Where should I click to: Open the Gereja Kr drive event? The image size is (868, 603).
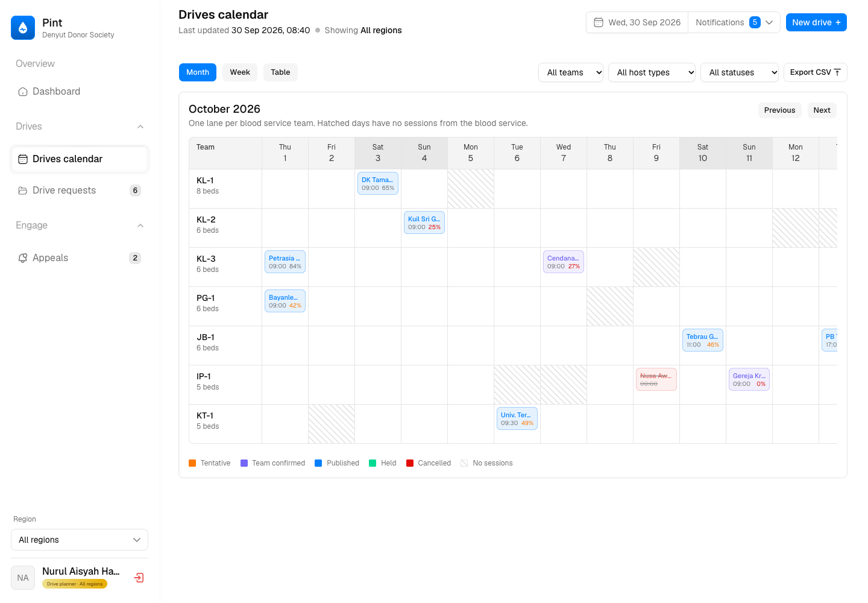point(749,379)
